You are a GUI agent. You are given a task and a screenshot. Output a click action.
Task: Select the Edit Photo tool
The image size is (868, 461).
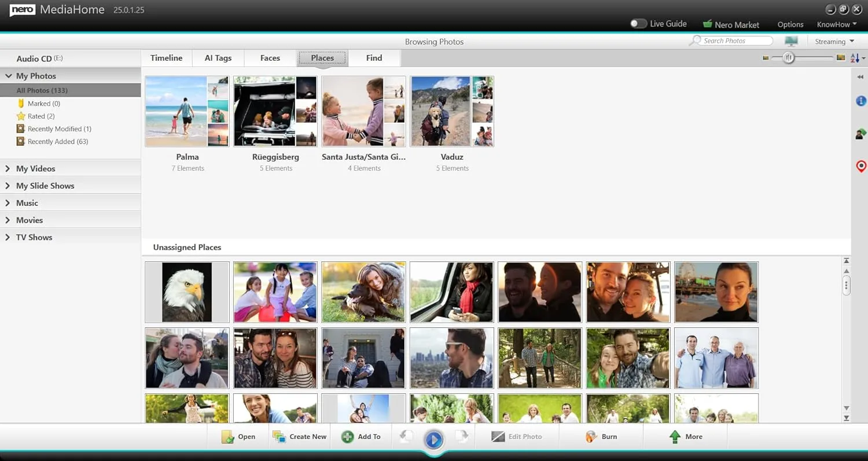tap(518, 436)
